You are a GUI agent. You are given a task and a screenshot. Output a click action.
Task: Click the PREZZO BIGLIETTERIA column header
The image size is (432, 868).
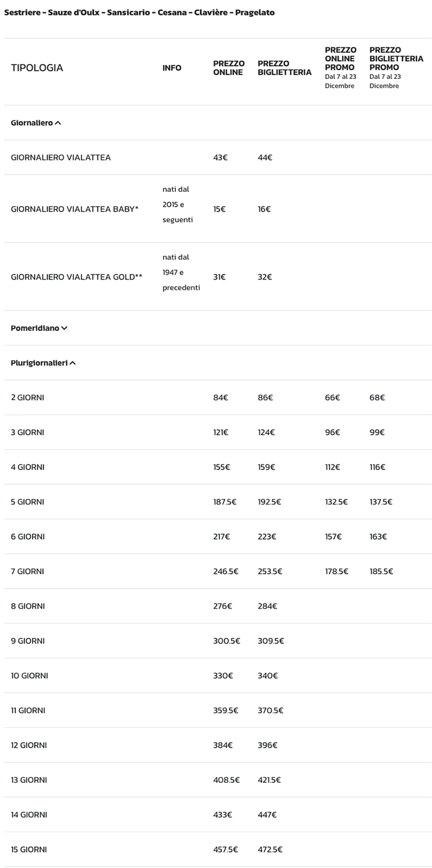(x=284, y=68)
